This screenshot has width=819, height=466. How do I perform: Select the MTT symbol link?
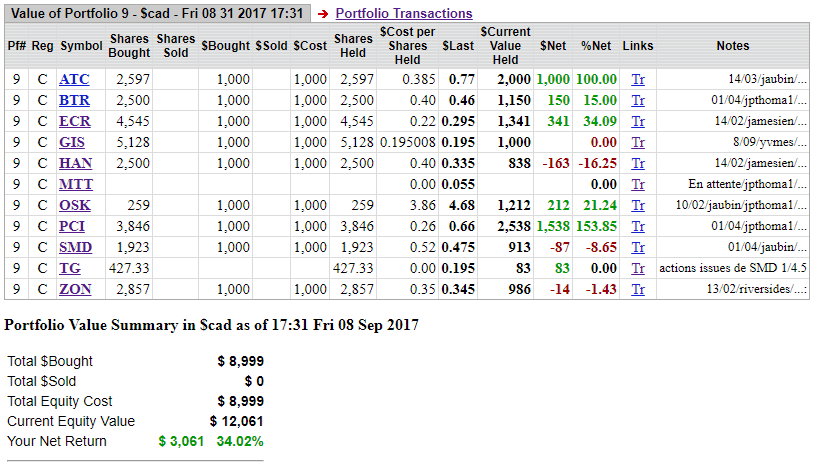76,184
